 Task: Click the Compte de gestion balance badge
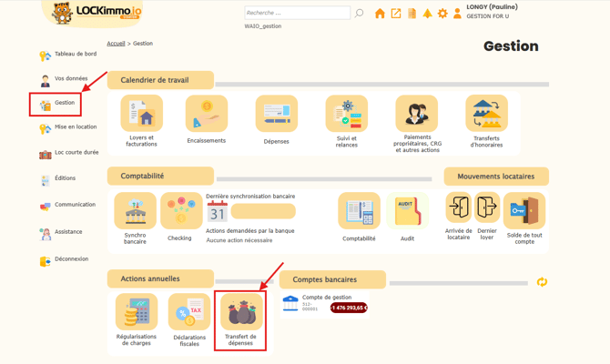[349, 308]
